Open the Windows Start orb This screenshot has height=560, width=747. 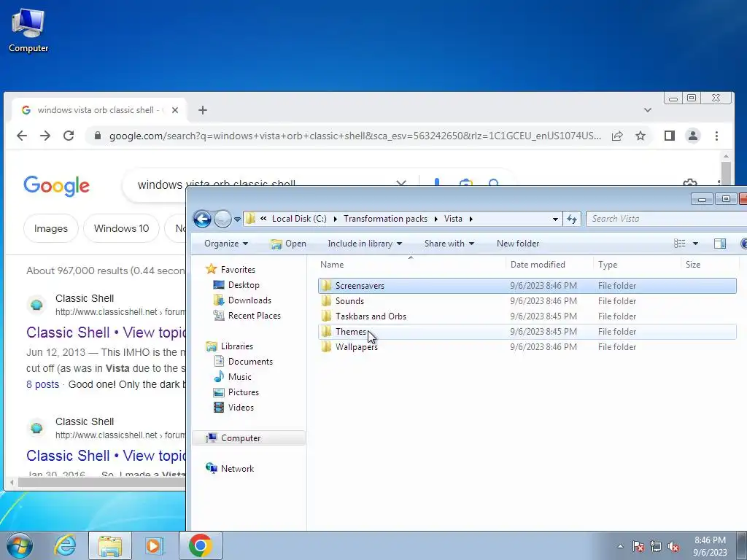(20, 545)
